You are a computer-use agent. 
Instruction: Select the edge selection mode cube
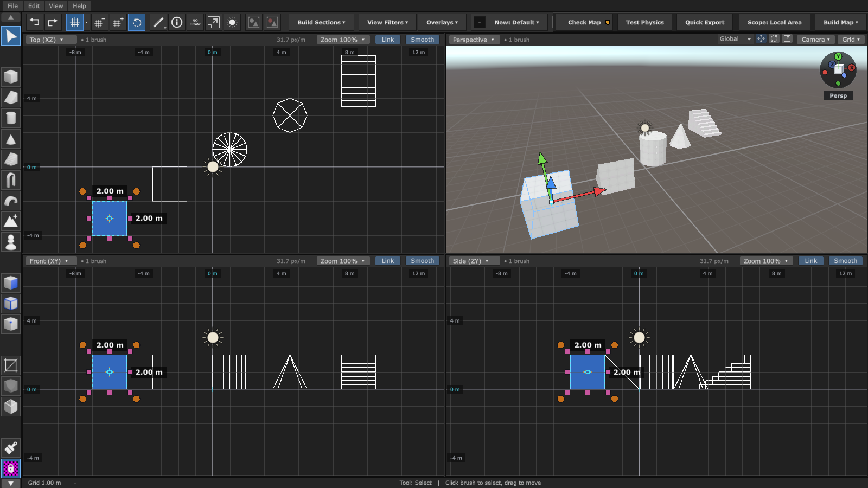pos(11,304)
